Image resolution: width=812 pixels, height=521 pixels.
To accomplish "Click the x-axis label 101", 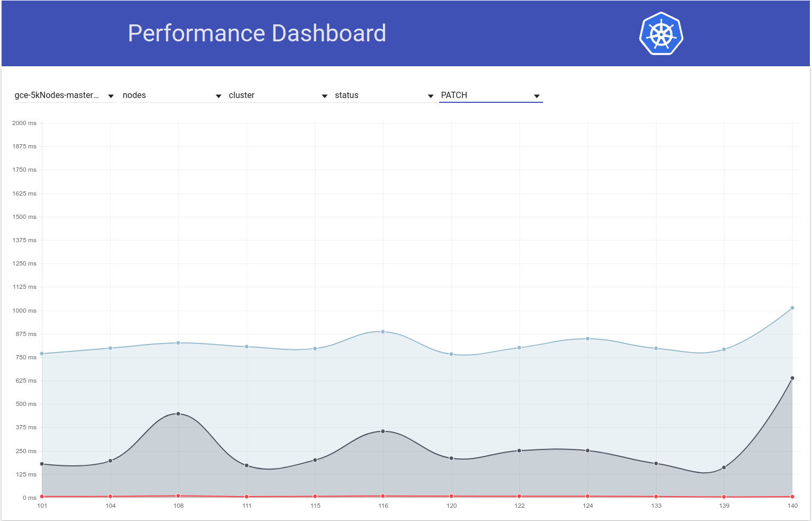I will [42, 506].
